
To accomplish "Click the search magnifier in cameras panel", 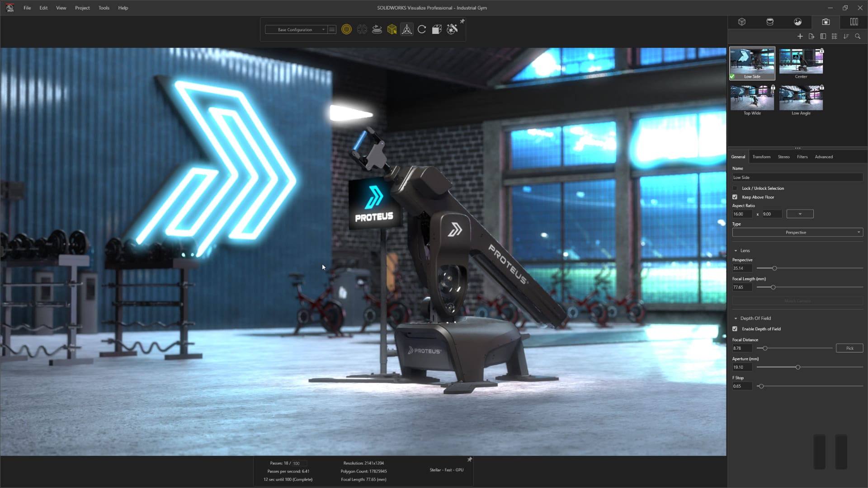I will pos(858,36).
